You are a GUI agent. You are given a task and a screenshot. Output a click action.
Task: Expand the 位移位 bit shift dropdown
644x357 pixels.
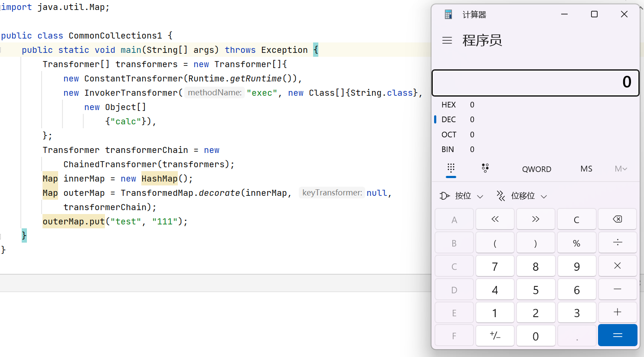pos(522,196)
